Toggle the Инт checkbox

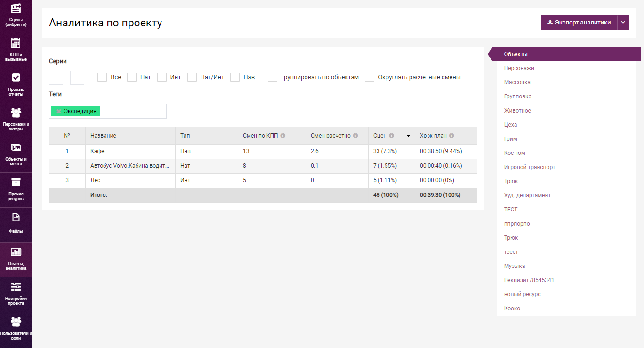click(x=162, y=77)
